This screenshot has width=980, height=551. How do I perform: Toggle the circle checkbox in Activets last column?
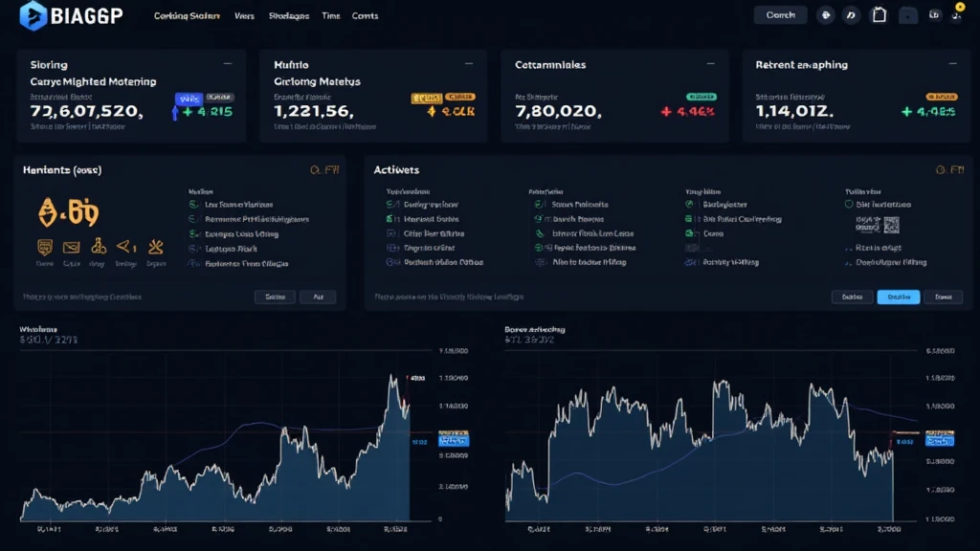point(849,204)
